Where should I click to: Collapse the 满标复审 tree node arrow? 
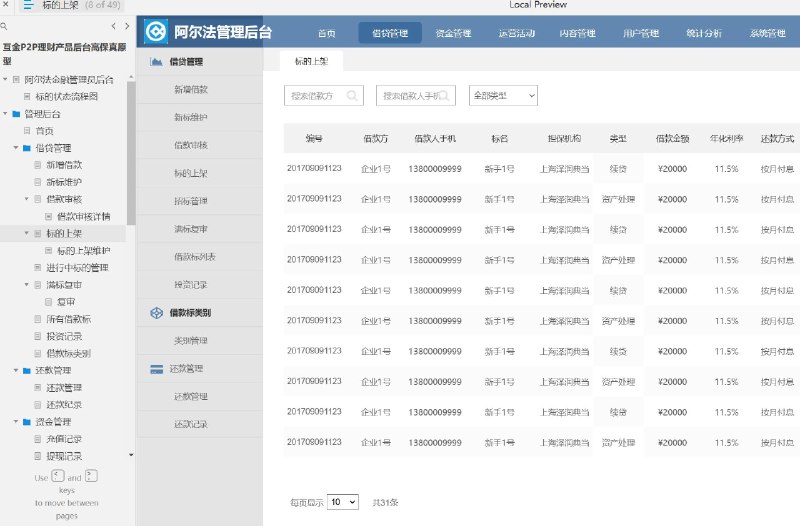(x=27, y=284)
